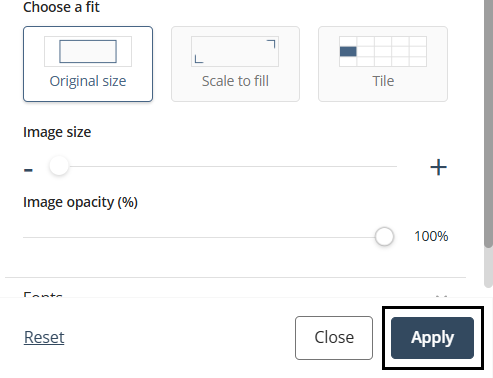Click the minus icon to shrink image
Screen dimensions: 493x378
click(28, 170)
